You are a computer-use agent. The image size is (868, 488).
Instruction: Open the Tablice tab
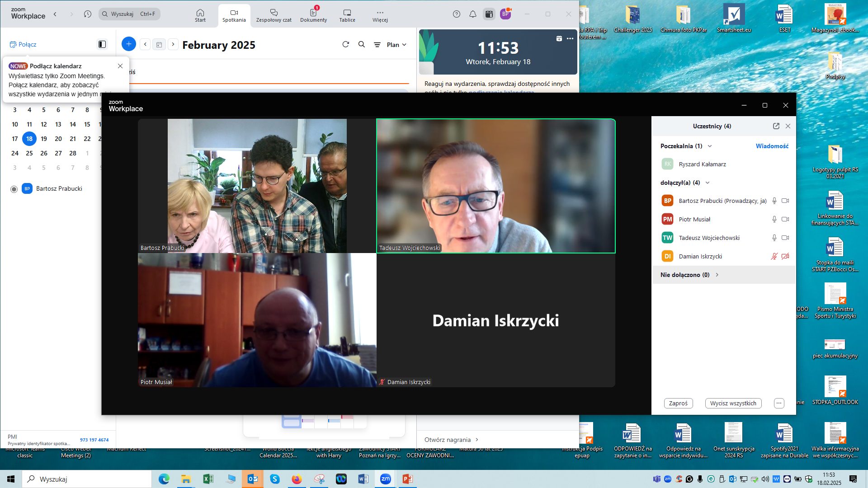pos(347,15)
